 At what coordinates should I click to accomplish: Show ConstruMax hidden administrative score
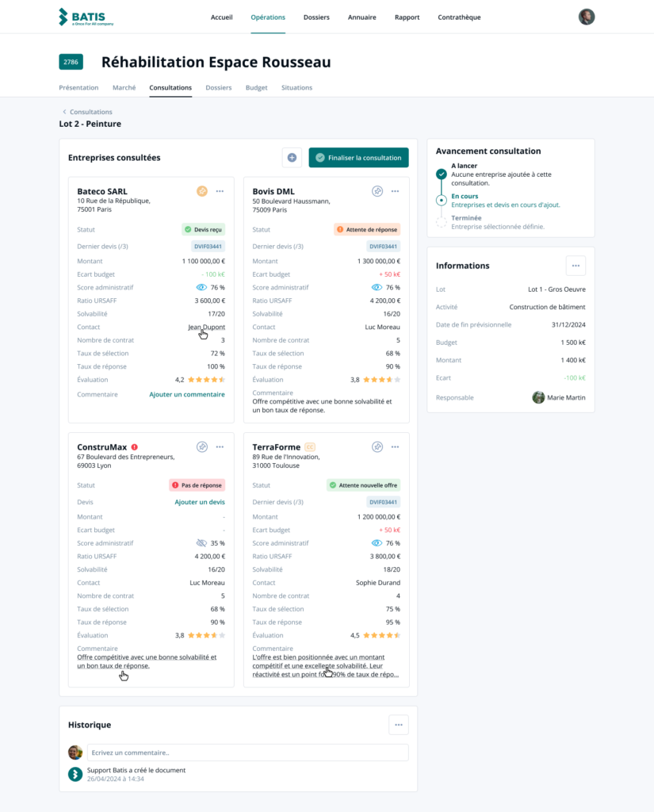click(x=201, y=543)
